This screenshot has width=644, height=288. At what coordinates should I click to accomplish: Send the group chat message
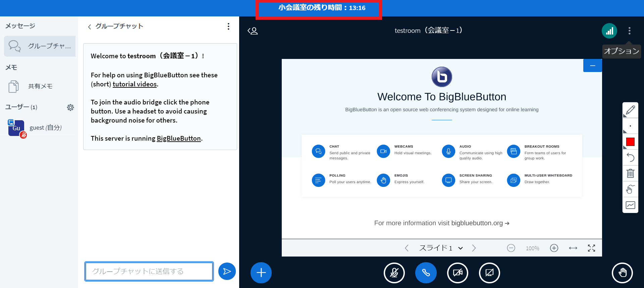[x=227, y=271]
